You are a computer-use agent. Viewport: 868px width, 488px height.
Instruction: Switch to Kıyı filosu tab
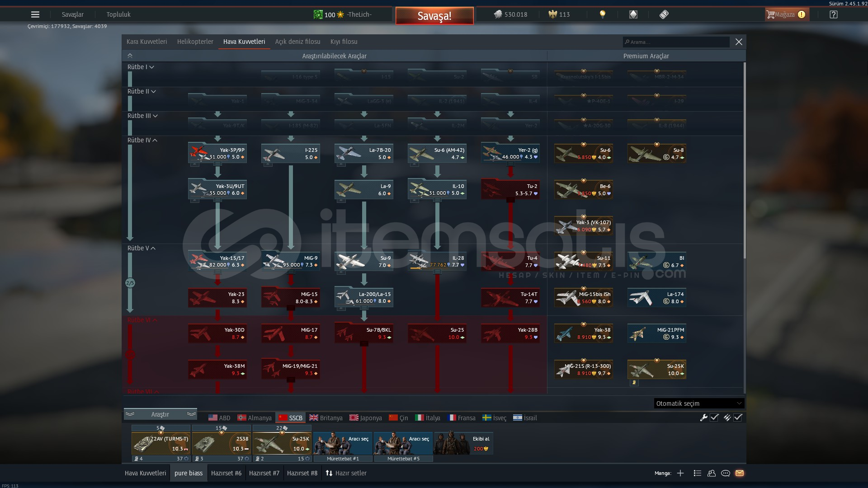pyautogui.click(x=344, y=42)
